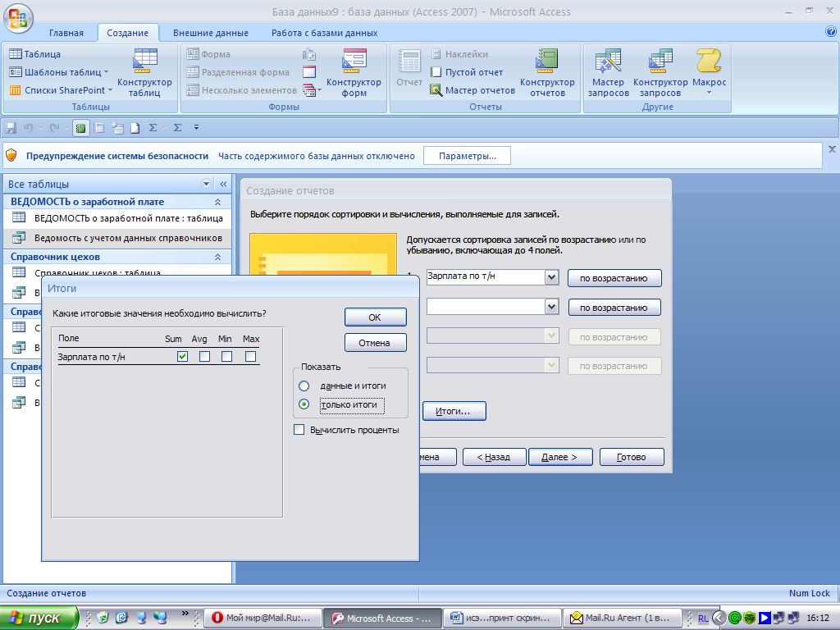Launch Мастер отчетов report wizard
This screenshot has width=840, height=630.
coord(472,90)
